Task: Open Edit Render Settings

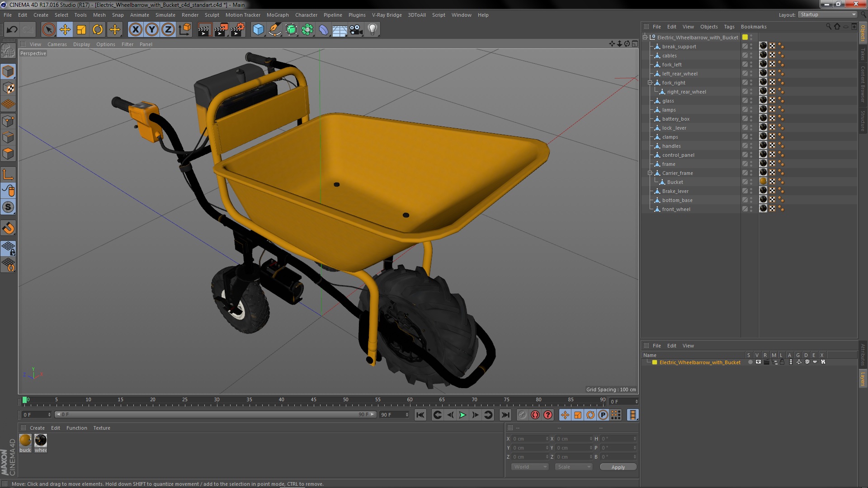Action: click(238, 30)
